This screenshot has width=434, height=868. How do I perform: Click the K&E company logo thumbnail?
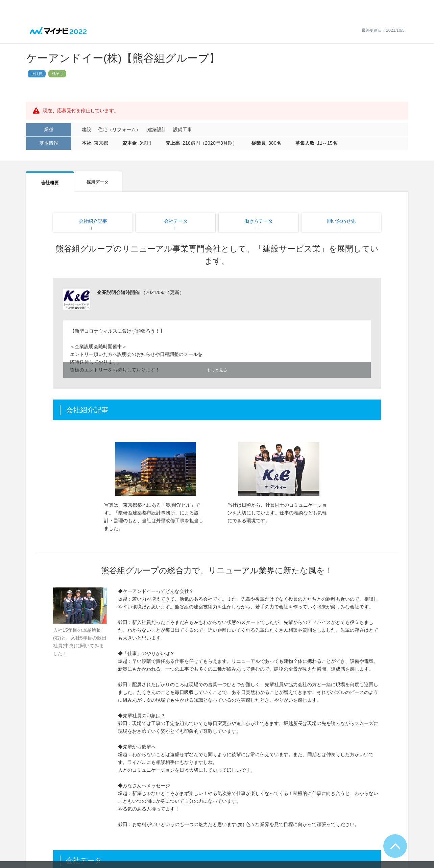tap(77, 299)
